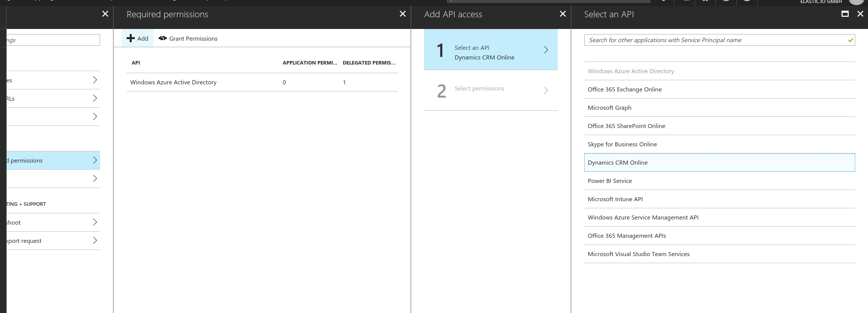Click the Grant Permissions icon
Screen dimensions: 868x313
click(163, 38)
